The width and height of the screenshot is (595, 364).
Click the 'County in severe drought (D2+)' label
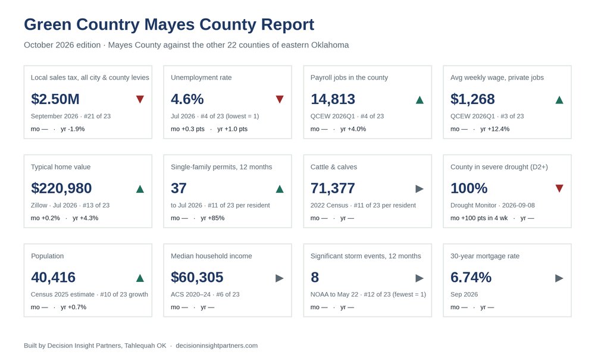[499, 167]
